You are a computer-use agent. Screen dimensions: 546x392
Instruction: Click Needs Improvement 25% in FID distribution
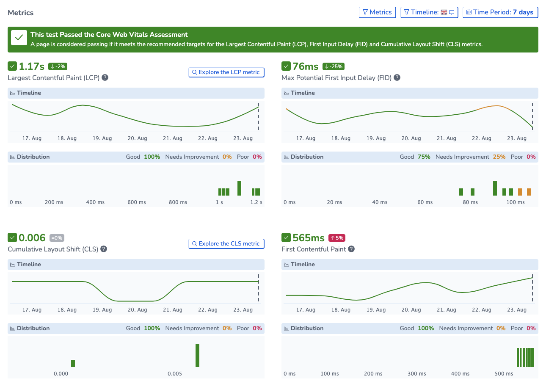[470, 157]
